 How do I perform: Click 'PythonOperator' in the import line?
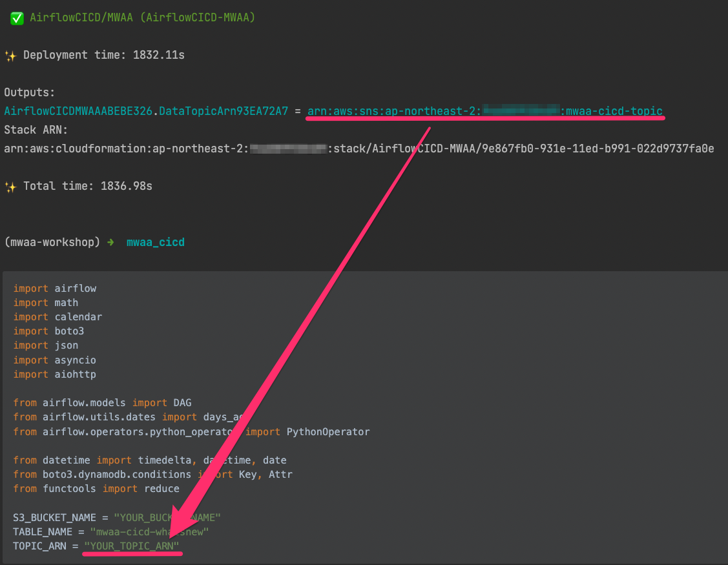pos(328,432)
